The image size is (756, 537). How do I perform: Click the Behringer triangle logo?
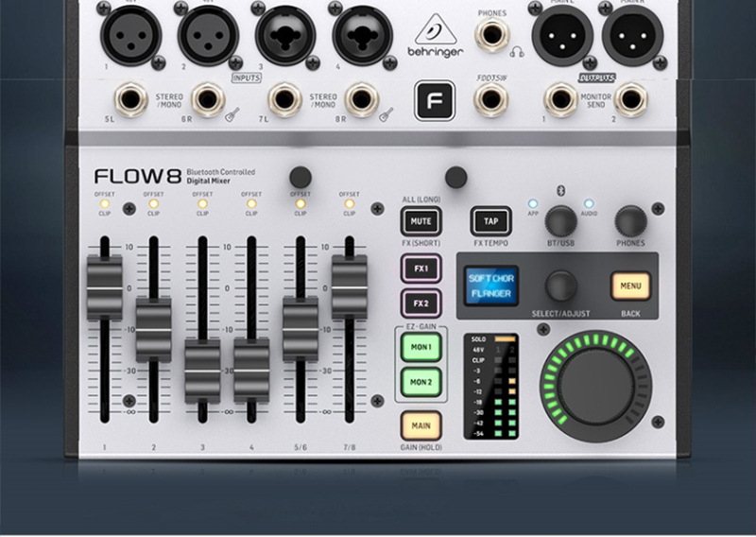point(436,30)
